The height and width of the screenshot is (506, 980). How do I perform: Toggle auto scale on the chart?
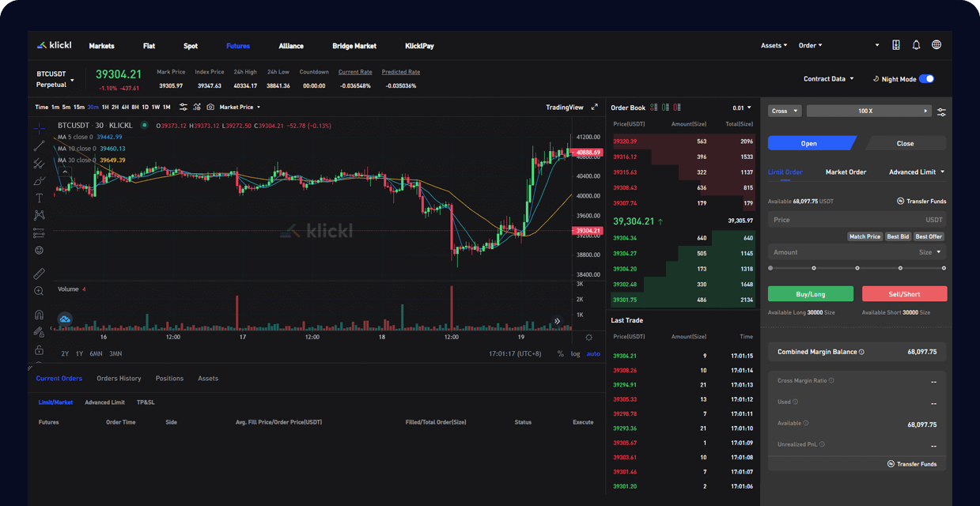(x=593, y=353)
